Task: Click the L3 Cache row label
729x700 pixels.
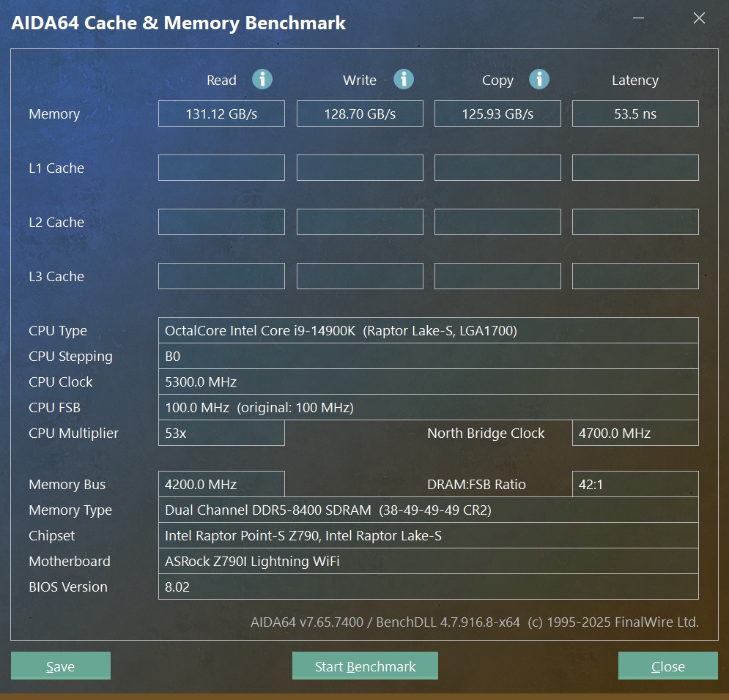Action: (x=56, y=276)
